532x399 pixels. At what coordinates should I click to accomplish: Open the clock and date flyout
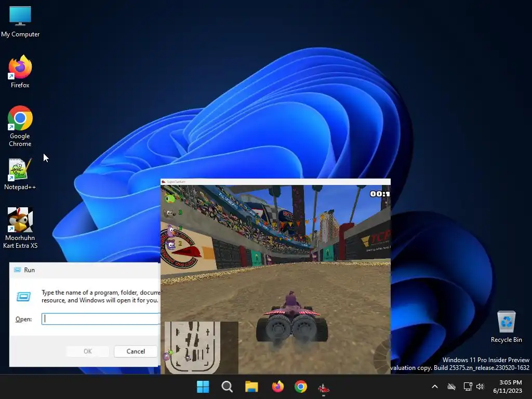click(508, 387)
